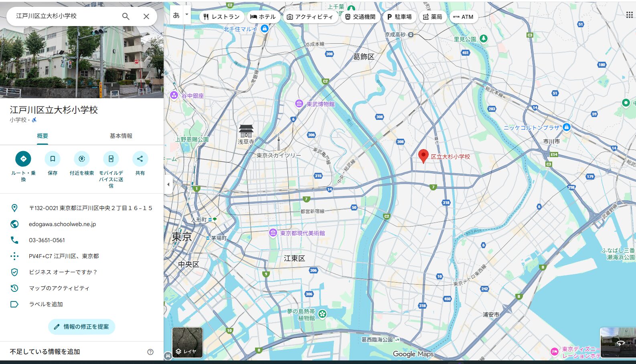The width and height of the screenshot is (636, 364).
Task: Switch to the 基本情報 tab
Action: [x=121, y=136]
